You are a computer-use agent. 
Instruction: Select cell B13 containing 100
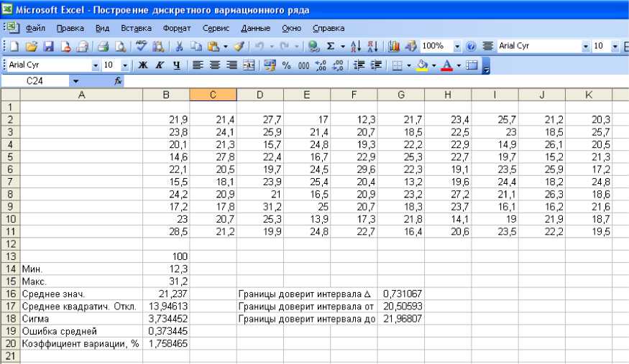point(166,257)
